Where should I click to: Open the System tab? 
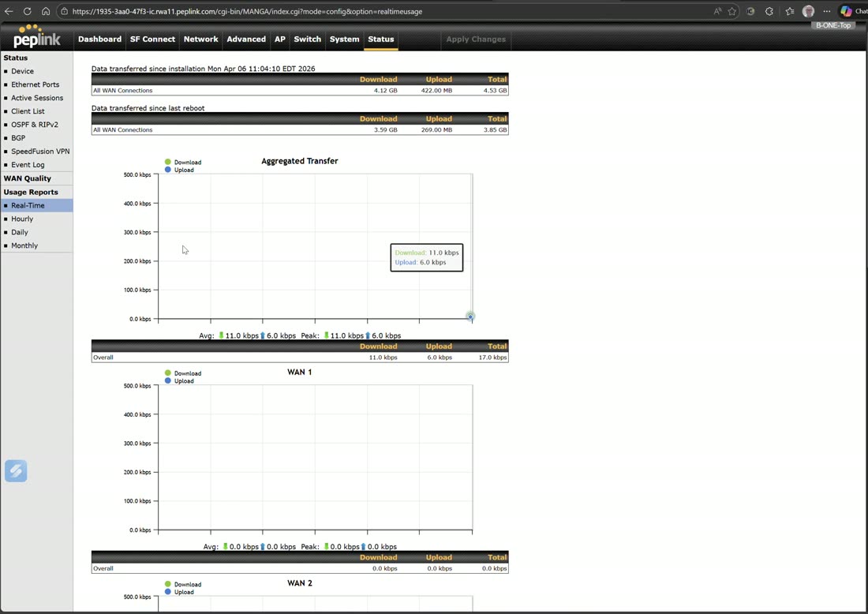(344, 39)
